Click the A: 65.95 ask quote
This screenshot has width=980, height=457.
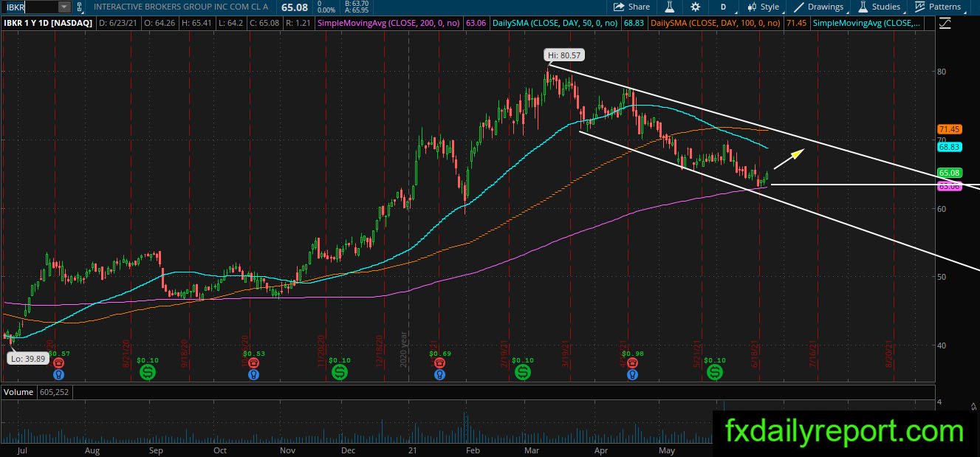(x=357, y=10)
